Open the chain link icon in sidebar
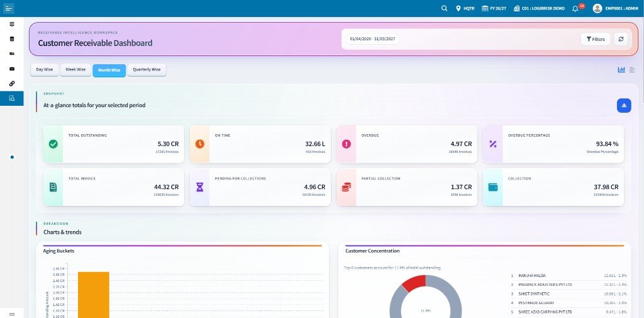The image size is (644, 318). pyautogui.click(x=12, y=84)
